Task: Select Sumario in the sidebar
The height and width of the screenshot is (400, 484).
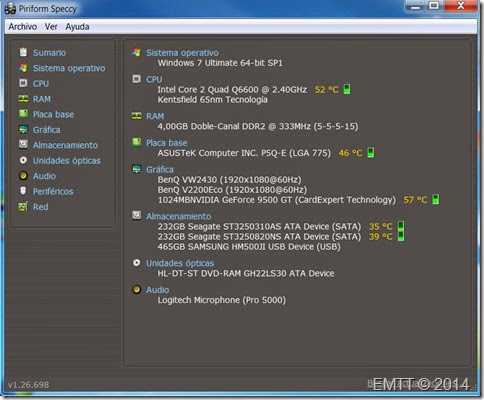Action: (49, 53)
